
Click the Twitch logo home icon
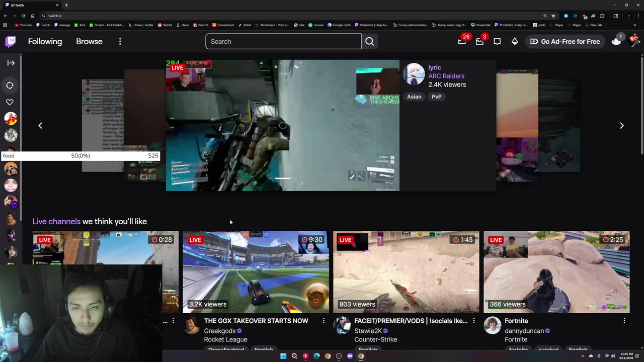(x=11, y=42)
